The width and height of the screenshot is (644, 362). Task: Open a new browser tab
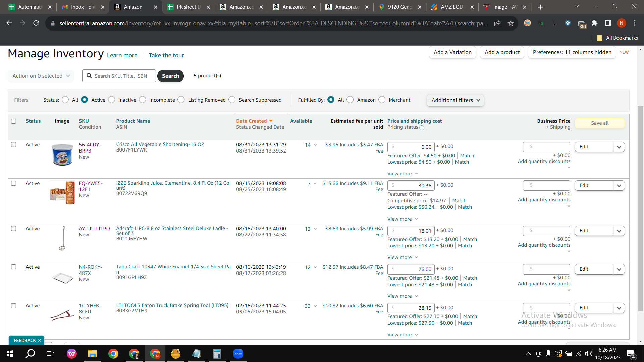click(x=540, y=7)
